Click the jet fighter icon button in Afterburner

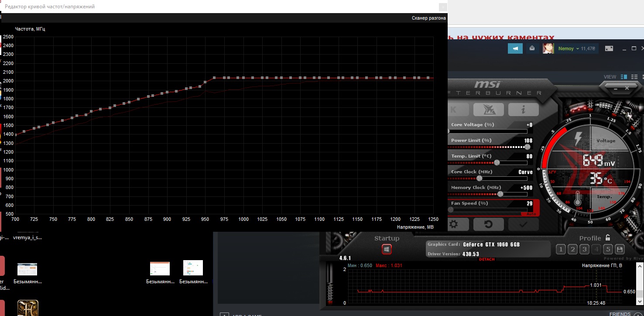[488, 109]
